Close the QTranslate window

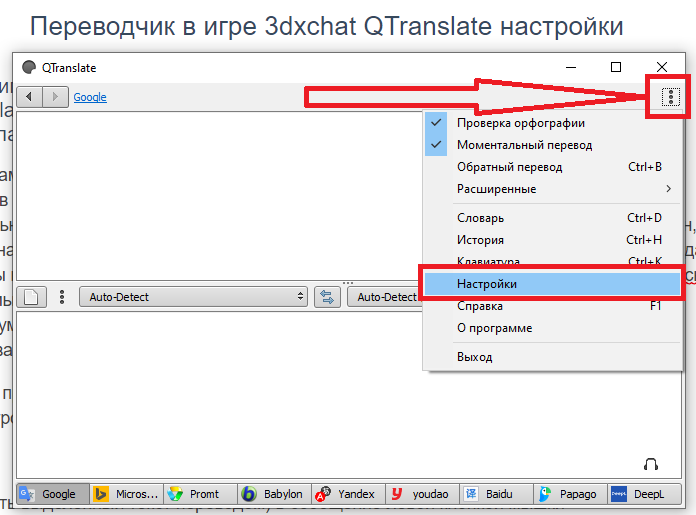661,67
